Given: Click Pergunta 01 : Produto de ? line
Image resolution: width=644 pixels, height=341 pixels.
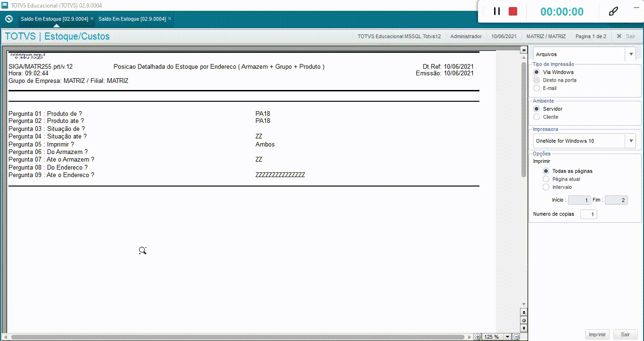Looking at the screenshot, I should point(45,114).
